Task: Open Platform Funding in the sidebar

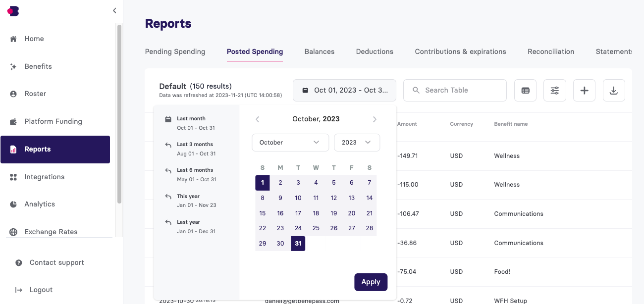Action: 55,122
